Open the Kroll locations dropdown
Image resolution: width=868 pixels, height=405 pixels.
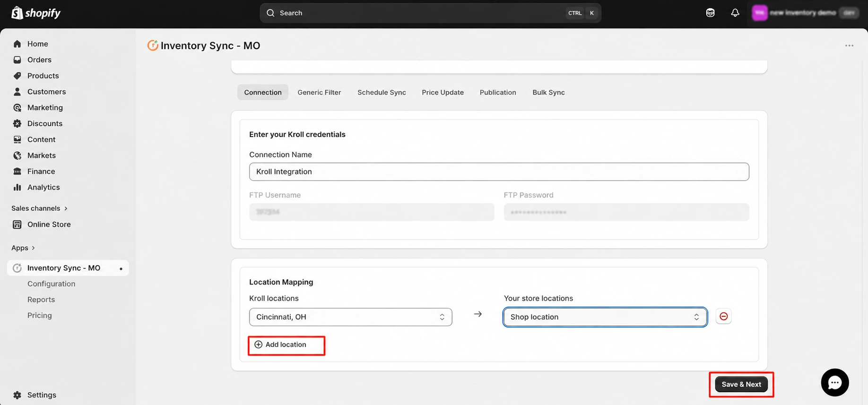point(350,317)
